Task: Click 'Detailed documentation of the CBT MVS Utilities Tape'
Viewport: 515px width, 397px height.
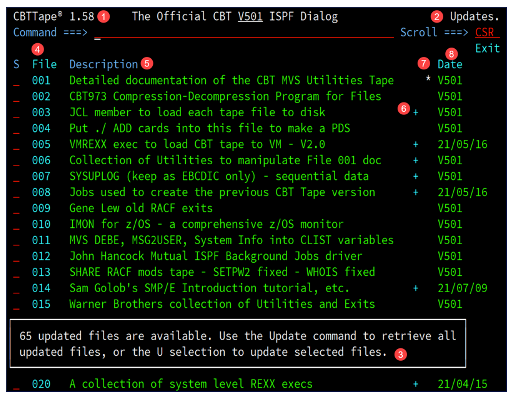Action: coord(231,80)
